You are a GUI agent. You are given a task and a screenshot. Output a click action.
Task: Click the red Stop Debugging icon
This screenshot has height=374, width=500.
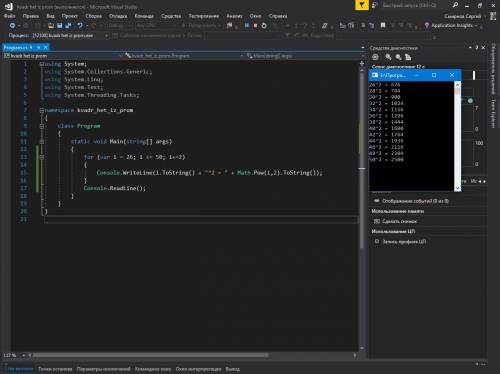[x=255, y=25]
